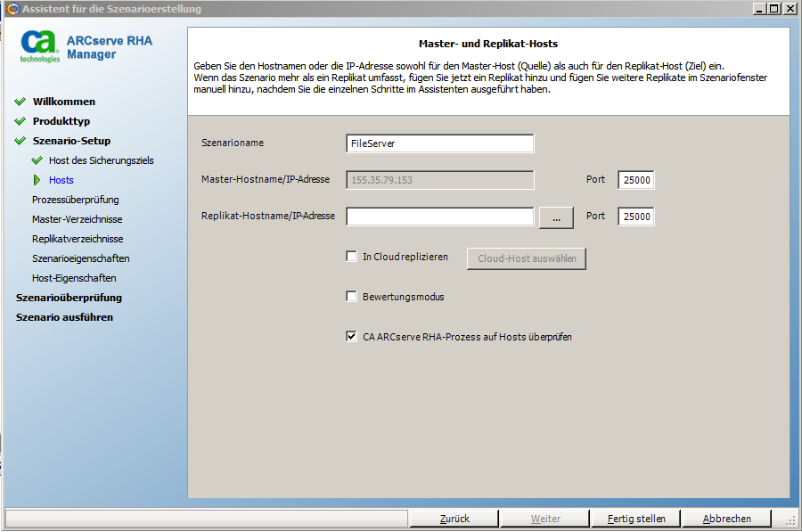Viewport: 802px width, 532px height.
Task: Click the wizard title bar icon
Action: [12, 9]
